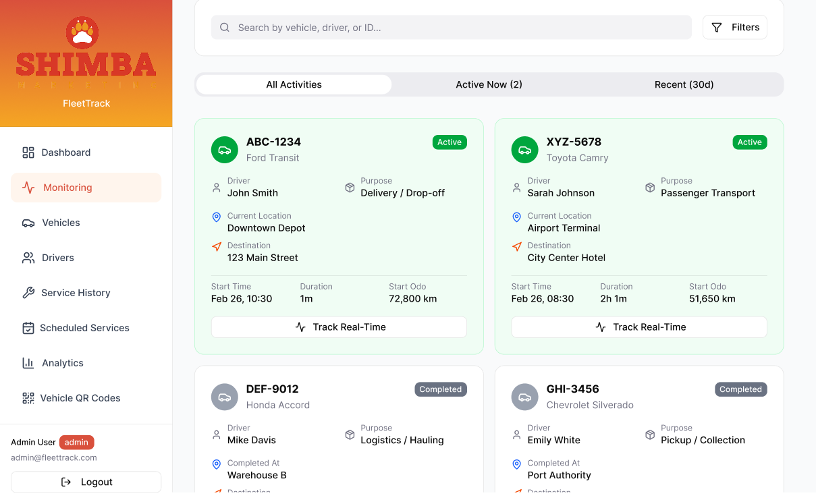
Task: Click the Logout button
Action: pos(86,482)
